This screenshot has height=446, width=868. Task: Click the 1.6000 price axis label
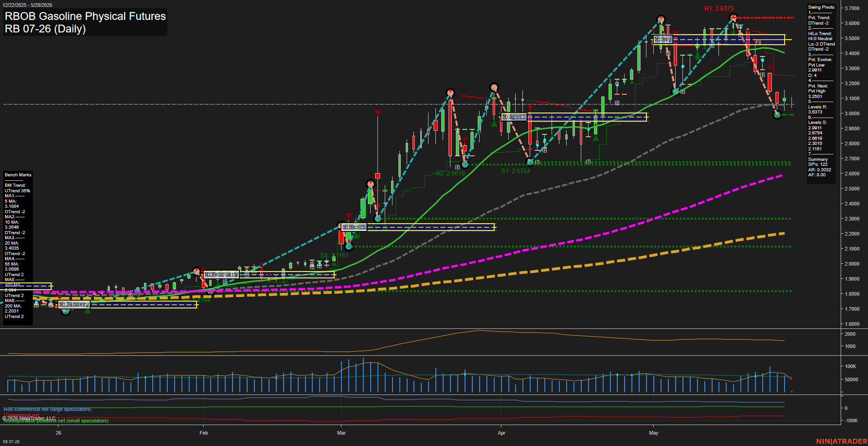pyautogui.click(x=852, y=324)
